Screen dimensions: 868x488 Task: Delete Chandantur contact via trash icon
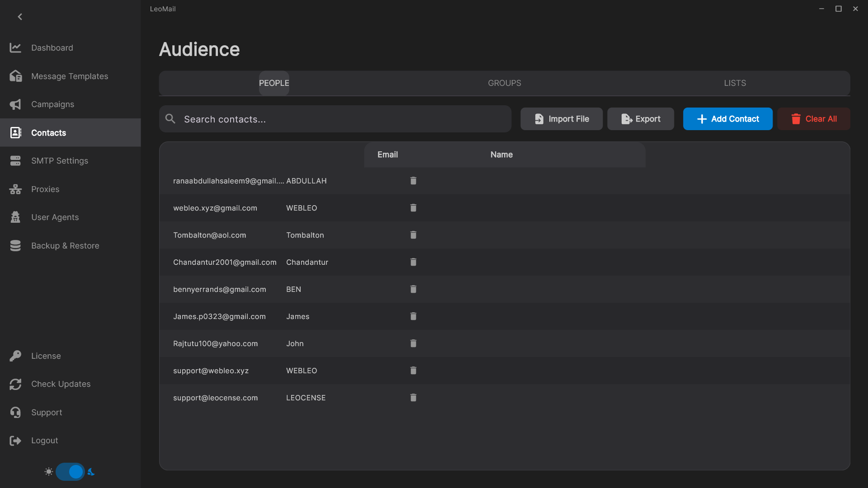[x=413, y=262]
